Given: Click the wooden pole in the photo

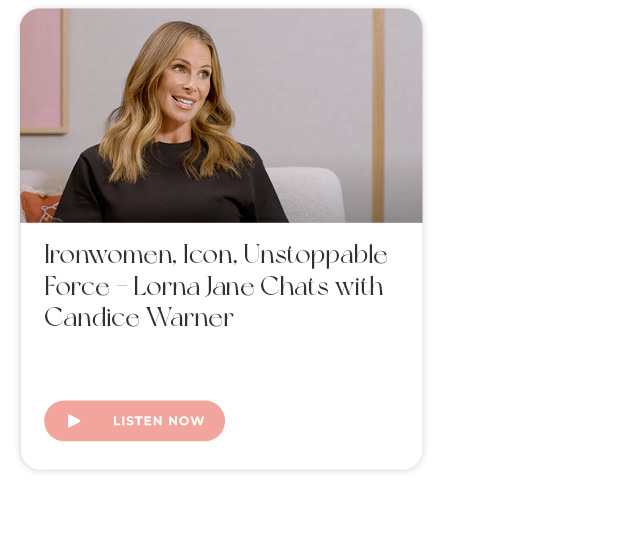Looking at the screenshot, I should click(x=378, y=115).
